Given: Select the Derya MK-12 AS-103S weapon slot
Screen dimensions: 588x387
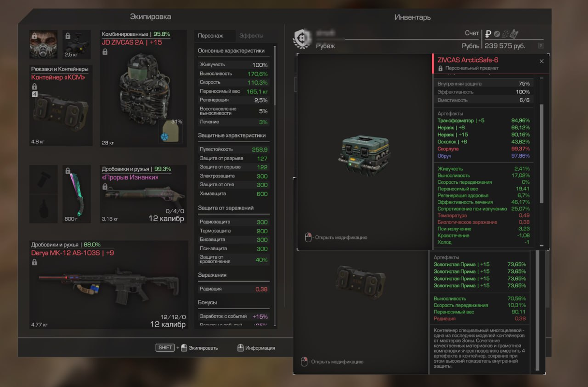Looking at the screenshot, I should (x=109, y=285).
